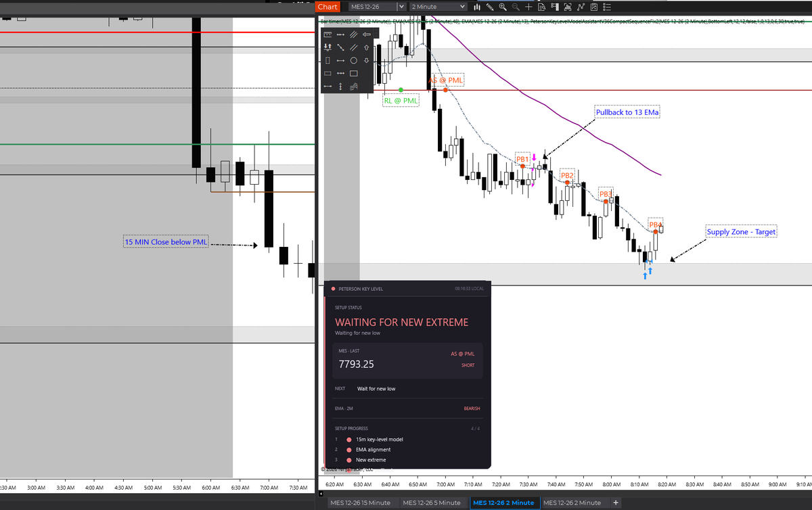This screenshot has width=812, height=510.
Task: Select the ray arrow line tool
Action: 340,60
